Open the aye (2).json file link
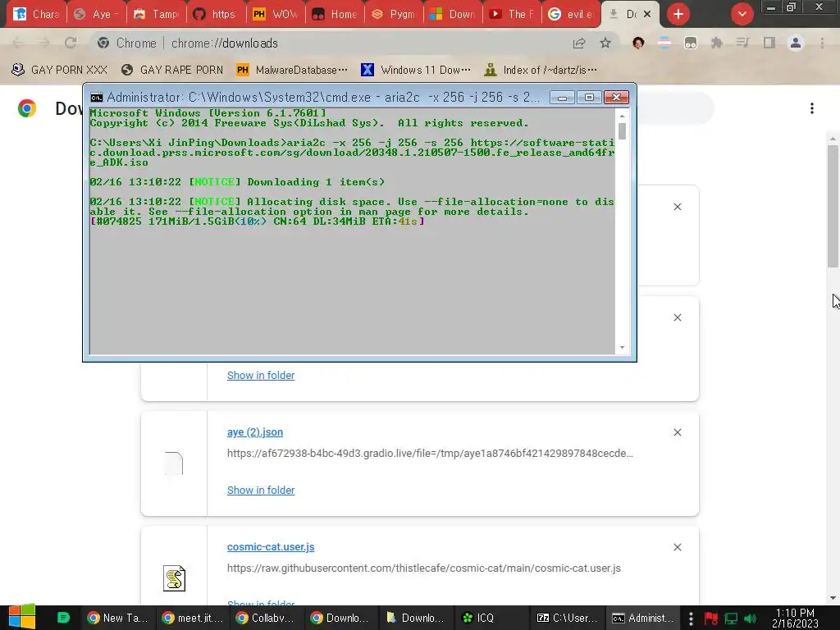This screenshot has width=840, height=630. tap(255, 432)
